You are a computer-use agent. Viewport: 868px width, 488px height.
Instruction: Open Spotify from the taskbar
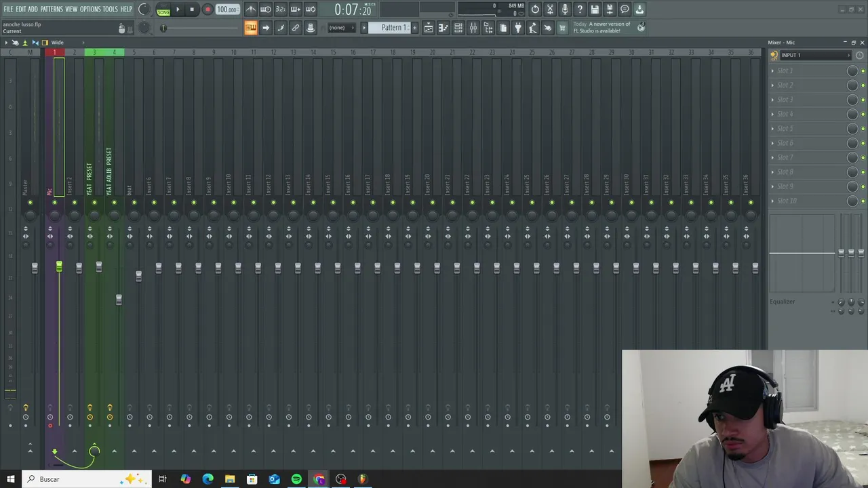(x=296, y=479)
